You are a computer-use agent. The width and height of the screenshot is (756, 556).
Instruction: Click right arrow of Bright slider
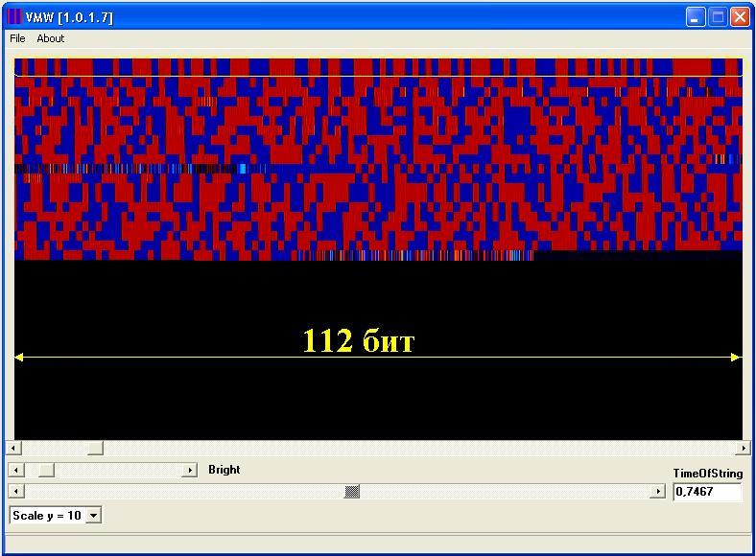pos(190,470)
